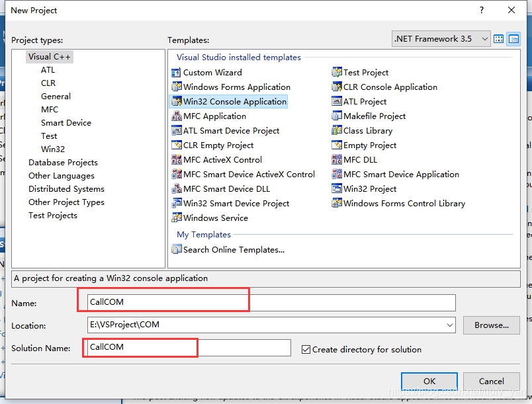Close the New Project dialog window
The height and width of the screenshot is (404, 532).
point(511,10)
